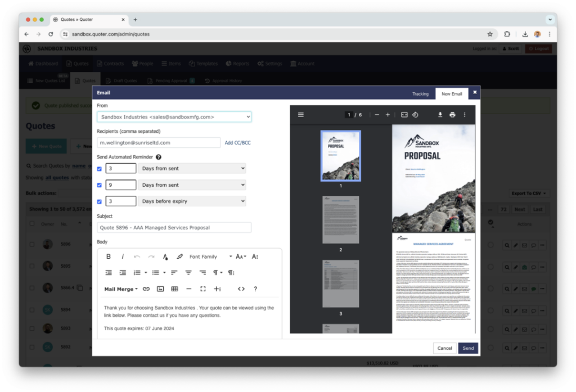Insert a table into the email
This screenshot has width=576, height=392.
[x=174, y=289]
